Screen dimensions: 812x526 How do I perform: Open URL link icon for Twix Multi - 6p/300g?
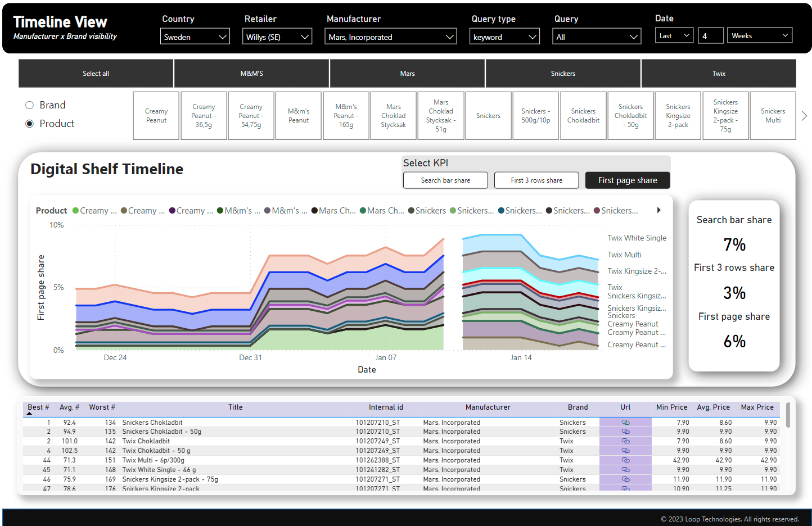click(x=625, y=460)
